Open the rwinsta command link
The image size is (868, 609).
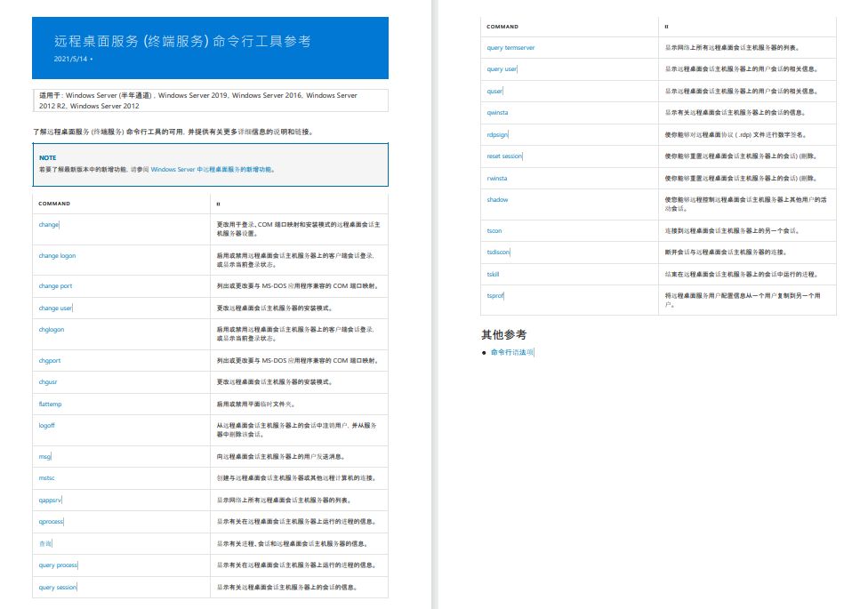(497, 179)
